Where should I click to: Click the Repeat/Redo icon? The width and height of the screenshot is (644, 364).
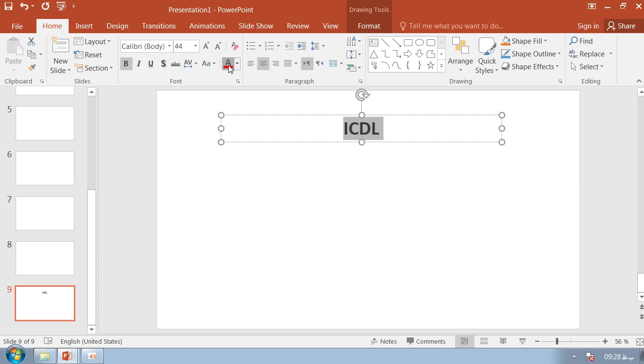[x=45, y=7]
